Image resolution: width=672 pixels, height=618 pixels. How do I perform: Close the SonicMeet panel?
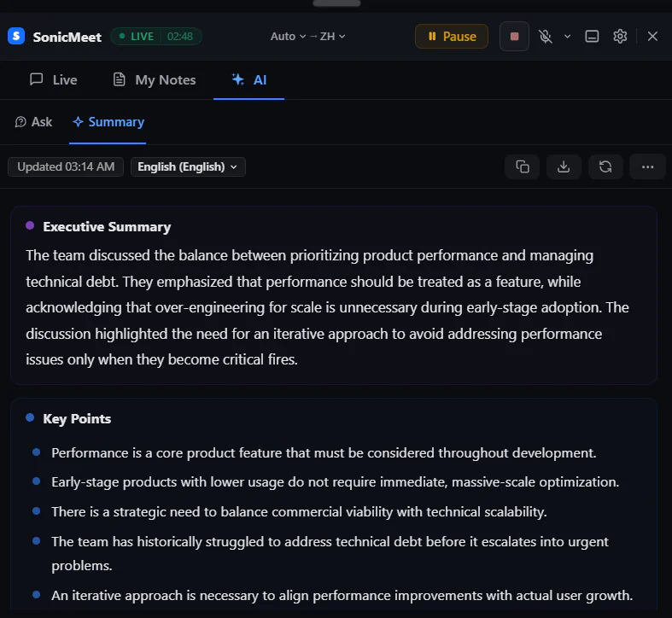tap(652, 37)
